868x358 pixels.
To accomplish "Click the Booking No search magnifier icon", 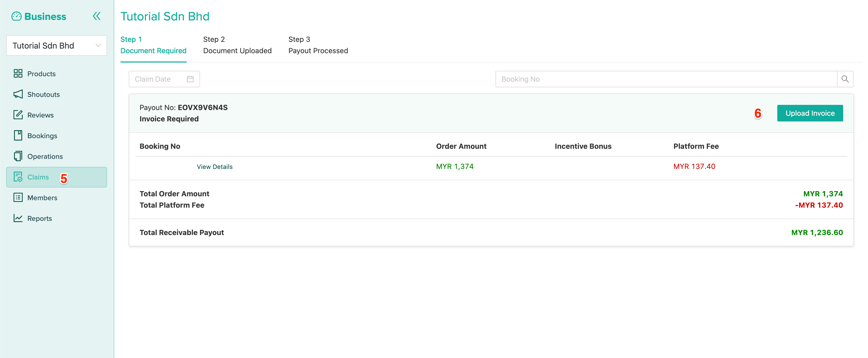I will coord(845,79).
